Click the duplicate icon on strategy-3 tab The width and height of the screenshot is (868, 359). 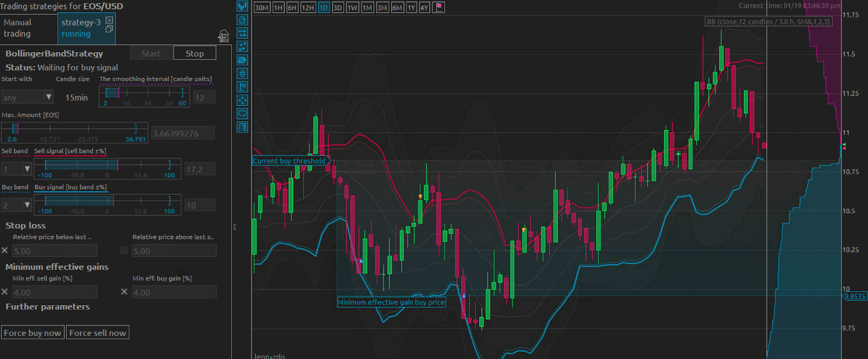[109, 29]
